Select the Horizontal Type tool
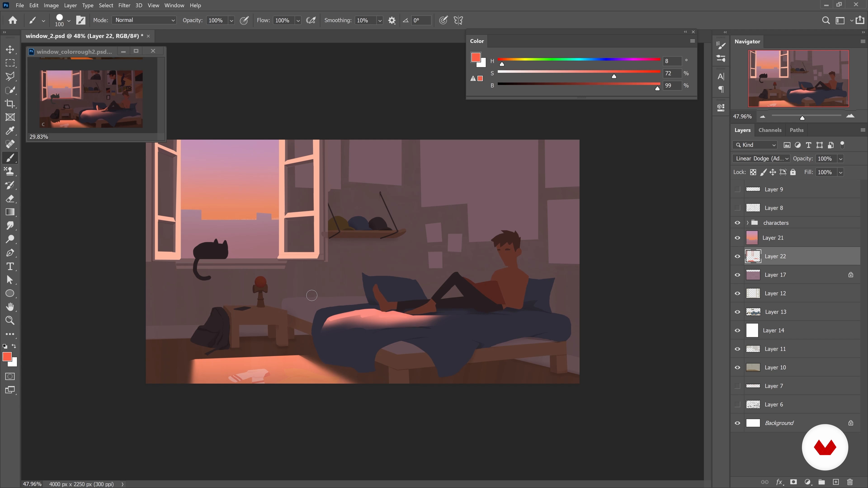This screenshot has width=868, height=488. point(10,266)
